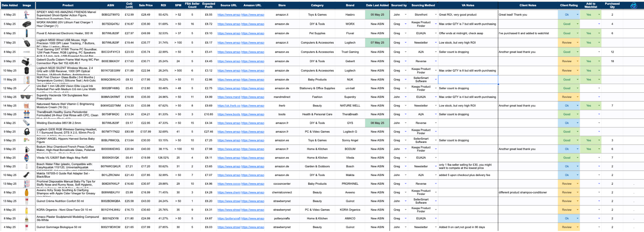The image size is (644, 232).
Task: Open Client Rating dropdown for Naturewell cream row
Action: click(577, 106)
